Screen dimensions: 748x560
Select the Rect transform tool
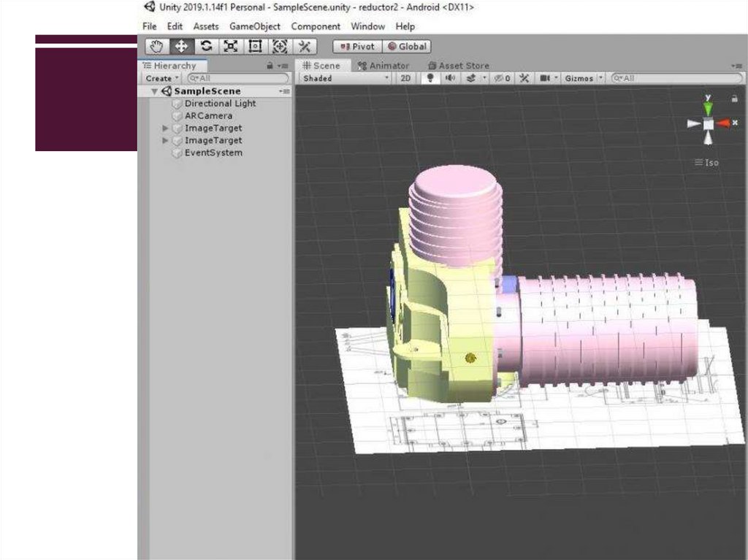[x=255, y=46]
